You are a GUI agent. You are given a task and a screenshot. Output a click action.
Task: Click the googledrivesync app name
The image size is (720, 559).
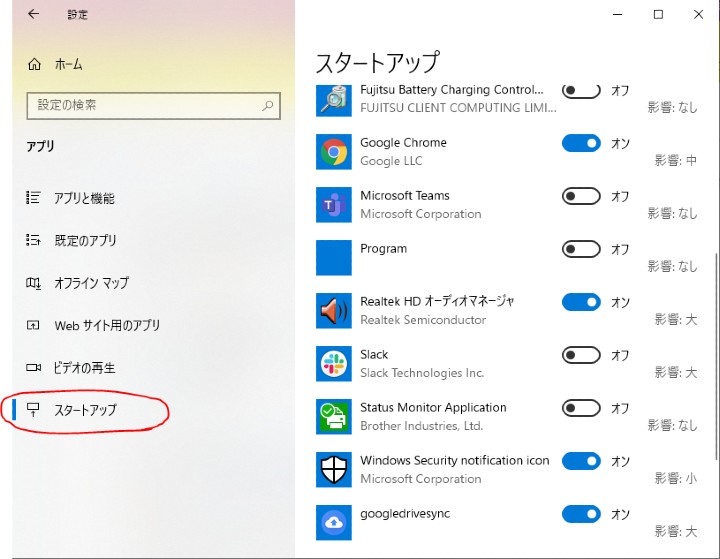coord(405,514)
